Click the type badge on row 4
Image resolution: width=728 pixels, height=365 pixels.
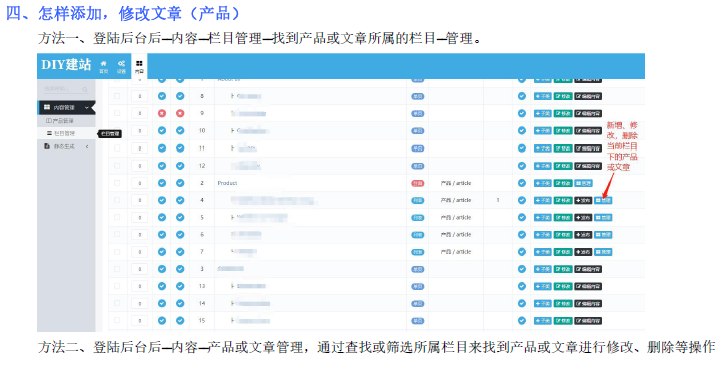point(417,200)
